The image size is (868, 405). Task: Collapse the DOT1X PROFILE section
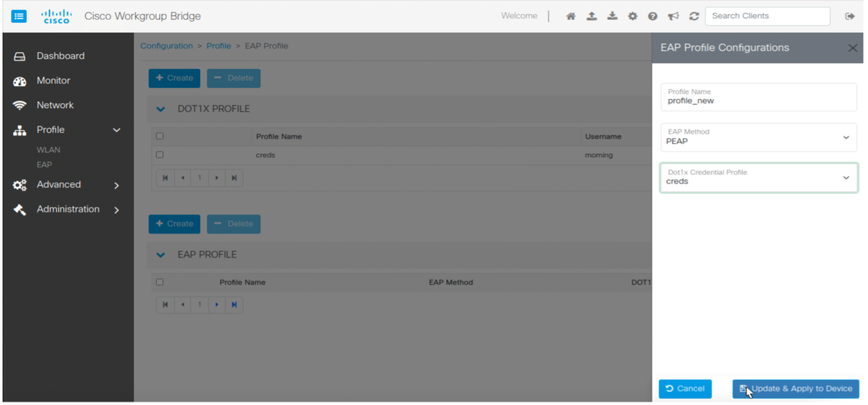[x=161, y=109]
